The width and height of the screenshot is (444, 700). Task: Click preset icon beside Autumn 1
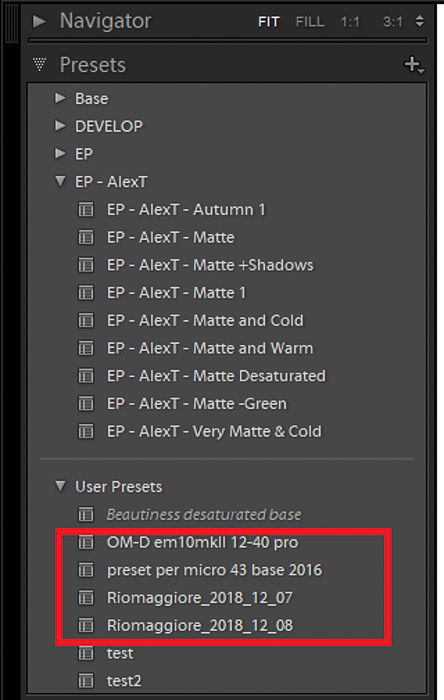pyautogui.click(x=86, y=209)
